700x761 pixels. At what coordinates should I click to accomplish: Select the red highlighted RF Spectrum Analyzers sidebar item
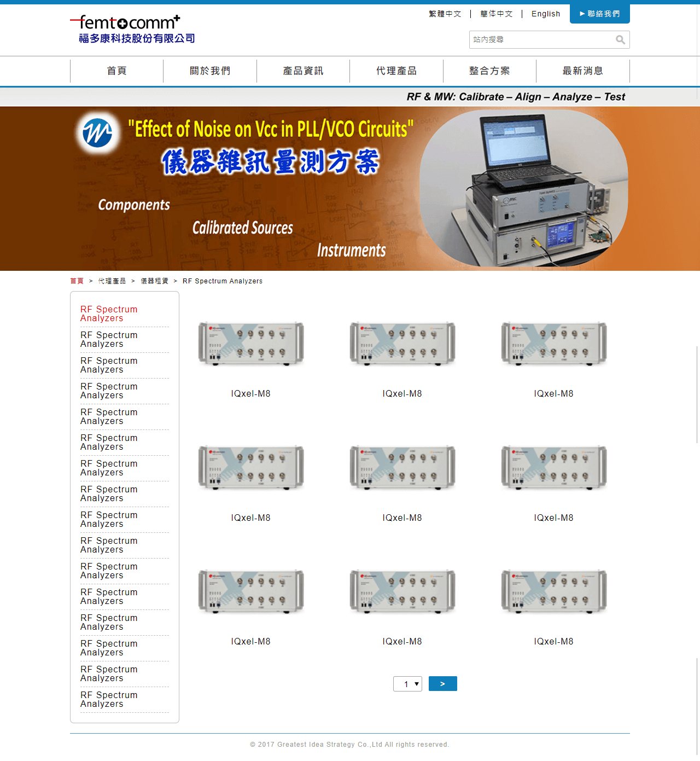pyautogui.click(x=109, y=313)
